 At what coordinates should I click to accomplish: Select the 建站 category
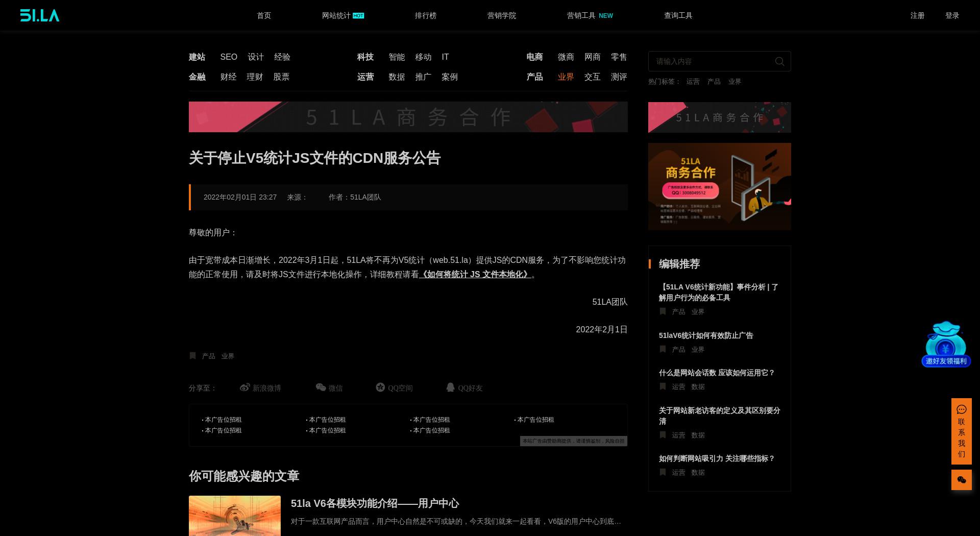click(197, 57)
